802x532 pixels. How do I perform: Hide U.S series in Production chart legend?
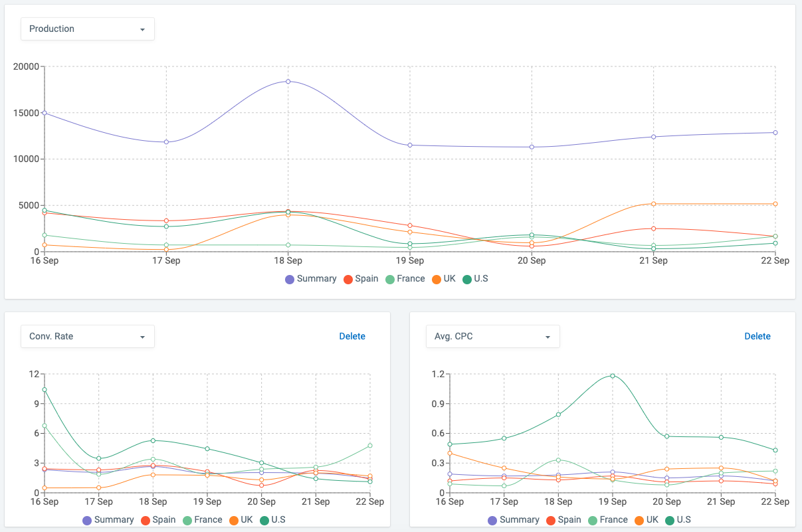pos(475,279)
